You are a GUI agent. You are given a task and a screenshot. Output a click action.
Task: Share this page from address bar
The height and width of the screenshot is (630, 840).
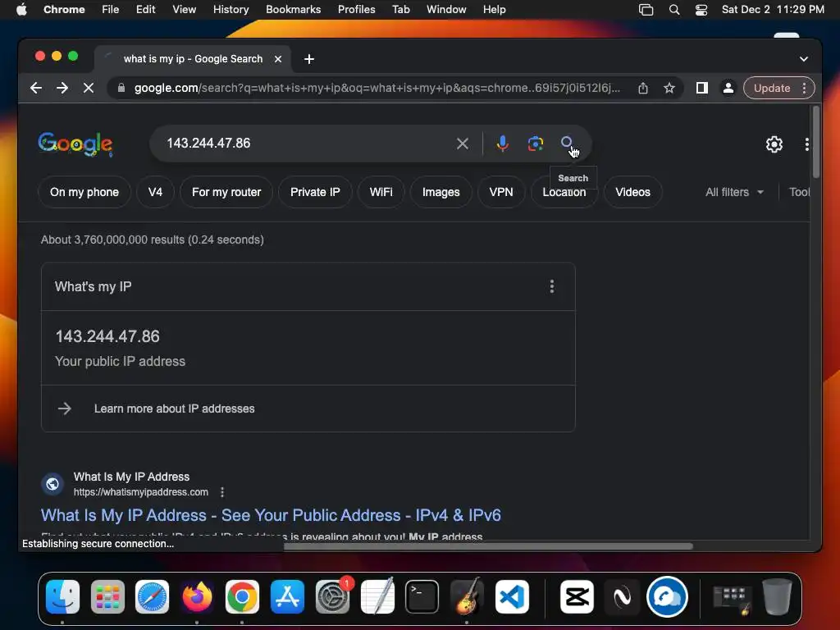point(643,88)
